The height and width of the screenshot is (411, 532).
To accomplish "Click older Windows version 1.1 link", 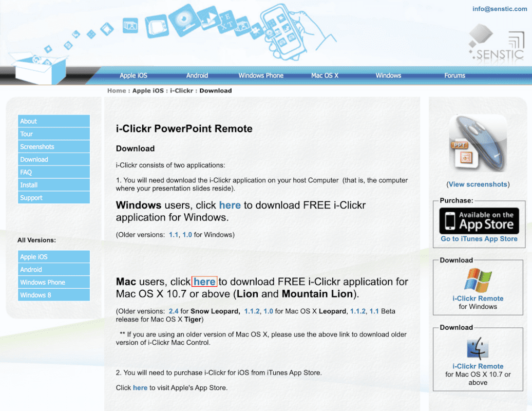I will pos(174,235).
